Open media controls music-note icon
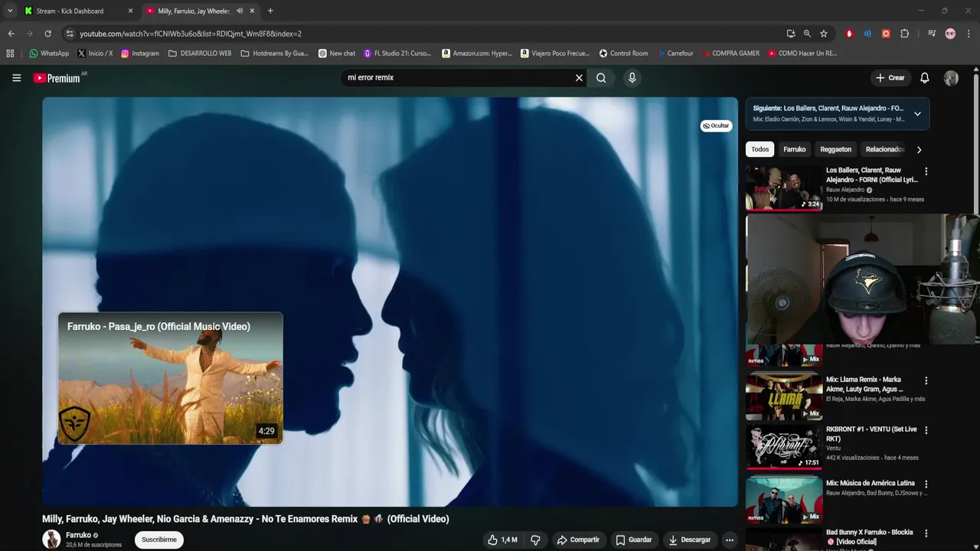 [x=932, y=34]
